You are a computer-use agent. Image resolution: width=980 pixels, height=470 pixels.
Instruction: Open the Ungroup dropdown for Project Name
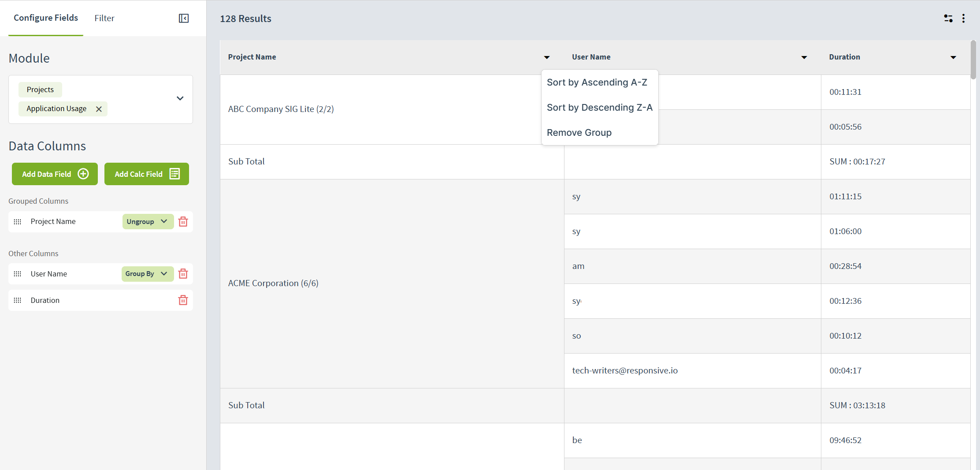point(148,221)
